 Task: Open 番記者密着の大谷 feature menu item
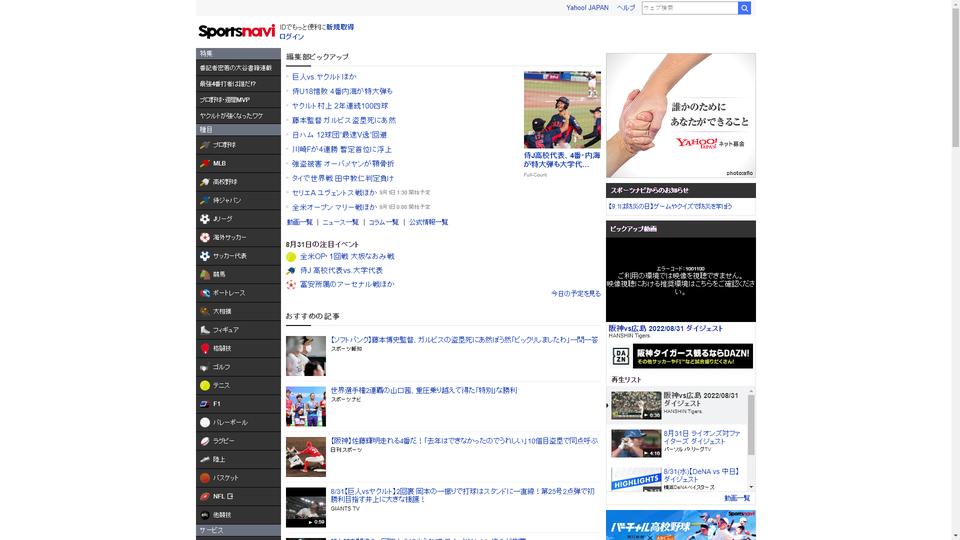pos(238,68)
